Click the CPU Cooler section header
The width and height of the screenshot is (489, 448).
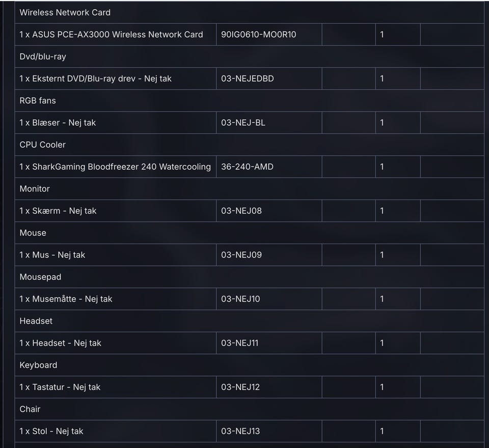tap(42, 145)
